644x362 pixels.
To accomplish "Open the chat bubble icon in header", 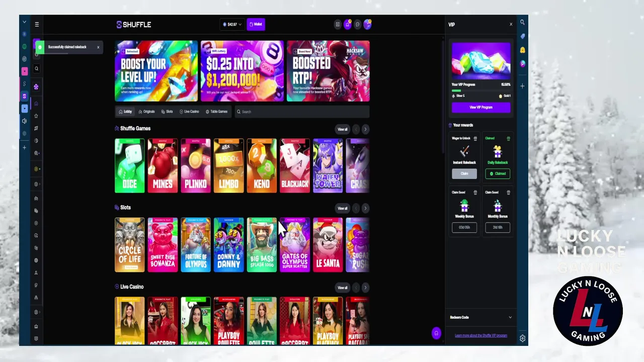I will click(358, 24).
